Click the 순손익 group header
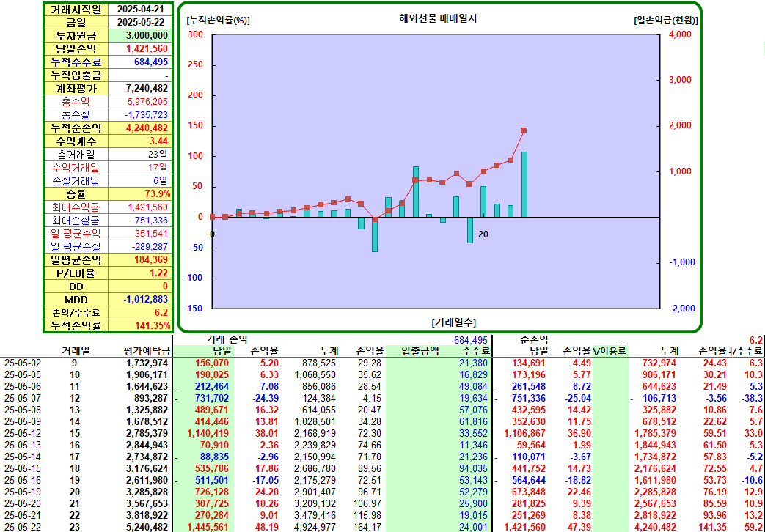765x532 pixels. click(x=535, y=339)
